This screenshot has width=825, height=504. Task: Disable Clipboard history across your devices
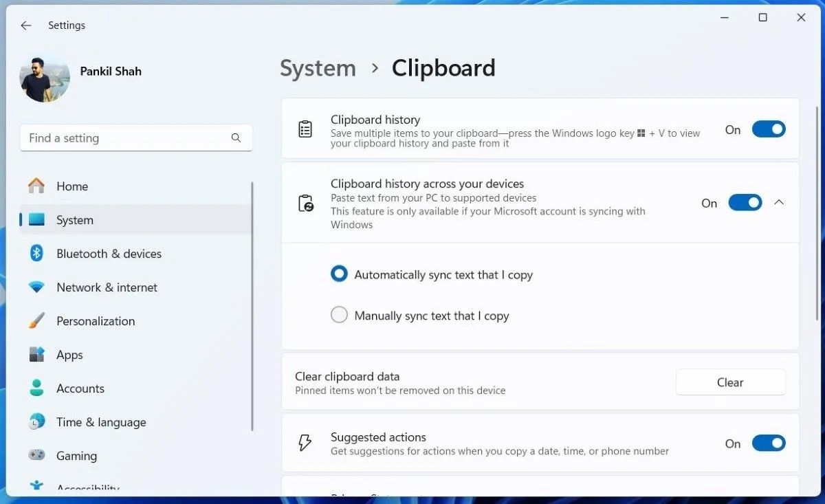pyautogui.click(x=745, y=202)
